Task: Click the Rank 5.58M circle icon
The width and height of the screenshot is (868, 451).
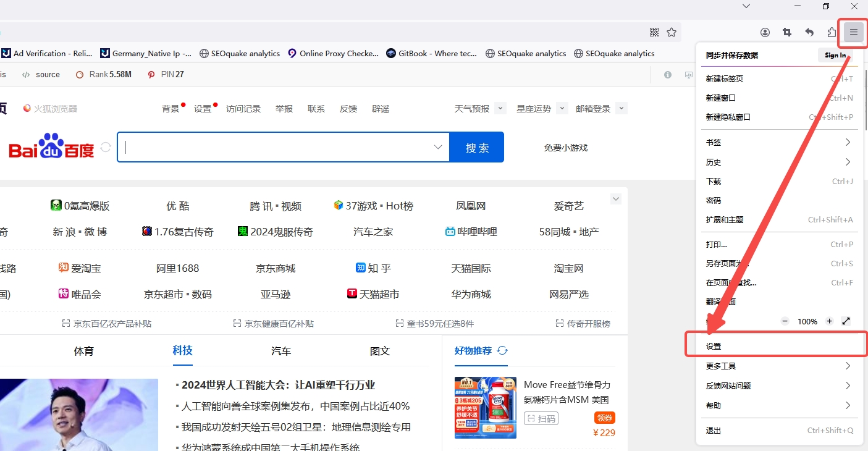Action: tap(80, 75)
